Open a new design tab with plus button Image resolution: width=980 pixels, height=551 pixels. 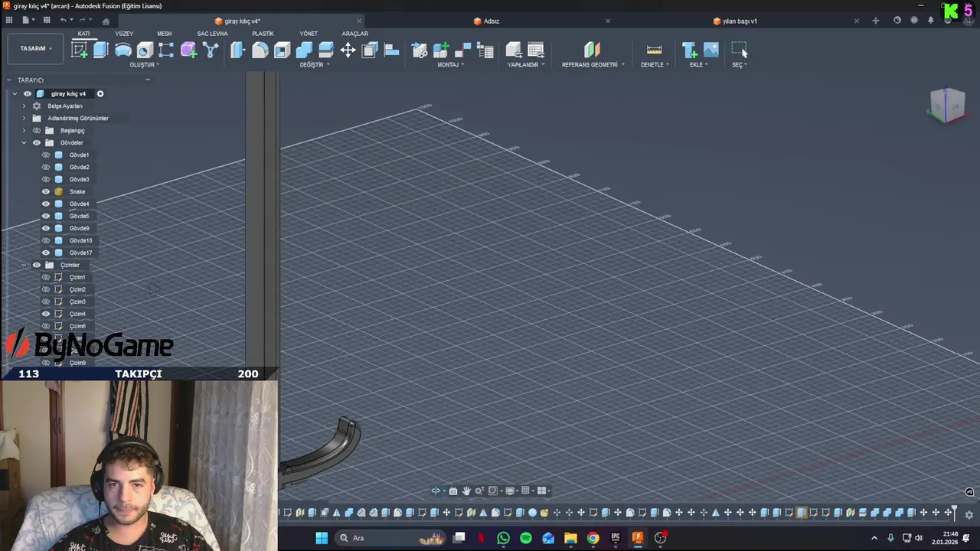[876, 21]
